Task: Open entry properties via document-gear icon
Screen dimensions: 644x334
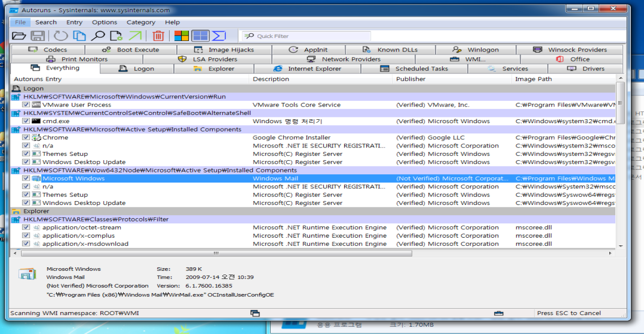Action: pos(116,36)
